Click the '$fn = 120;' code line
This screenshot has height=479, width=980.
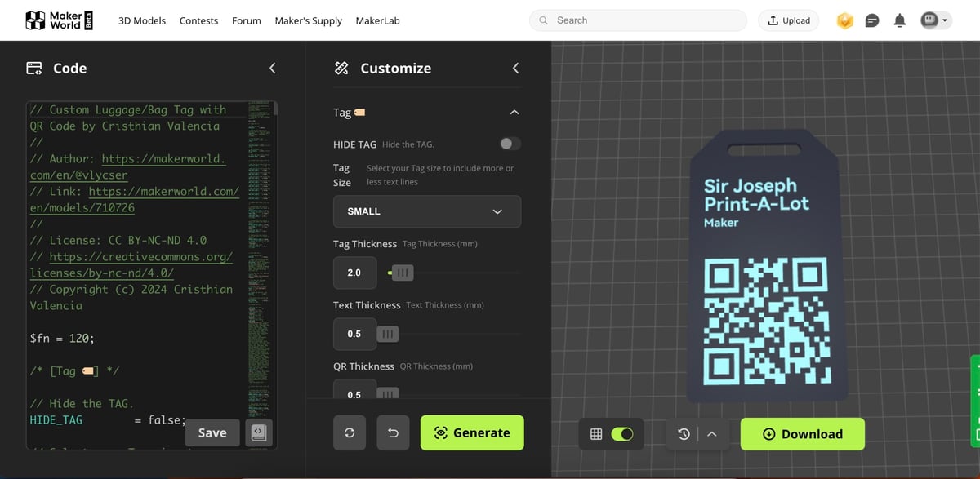62,338
